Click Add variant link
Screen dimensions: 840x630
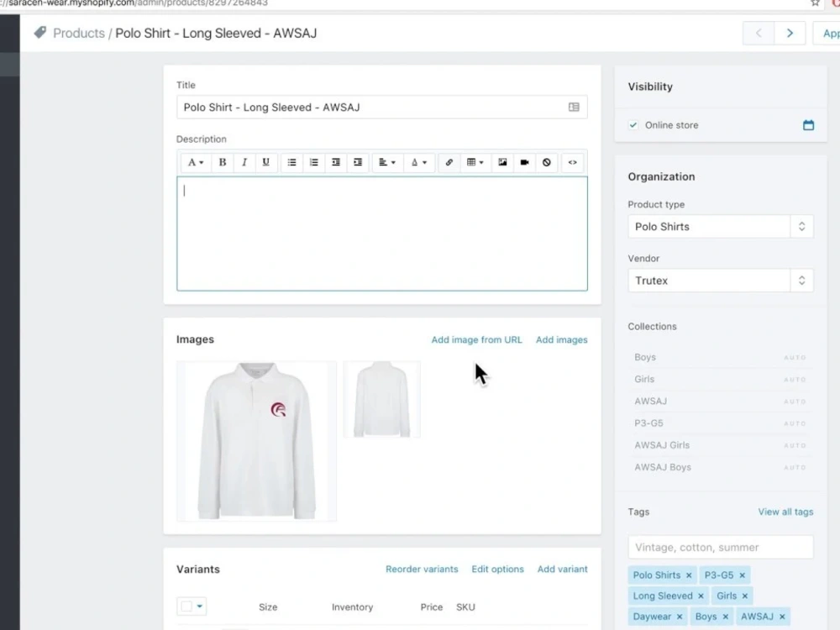(563, 569)
